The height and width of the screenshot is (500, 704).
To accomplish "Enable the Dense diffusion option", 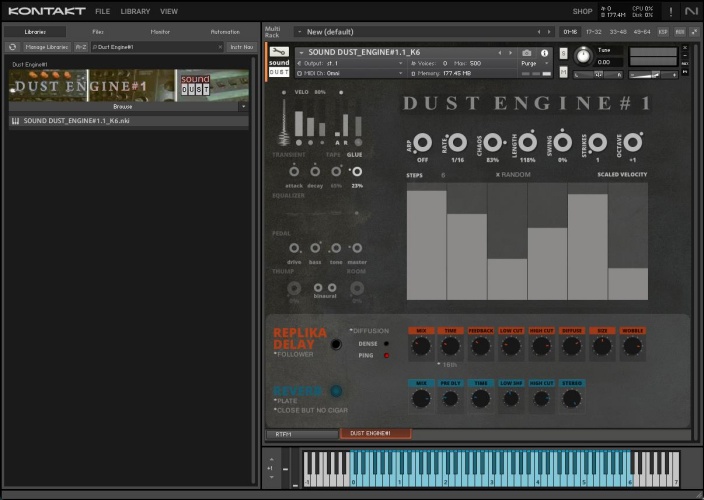I will click(386, 343).
